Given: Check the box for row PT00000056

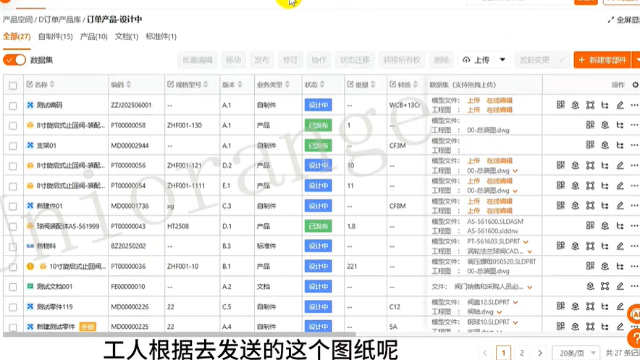Looking at the screenshot, I should [13, 166].
